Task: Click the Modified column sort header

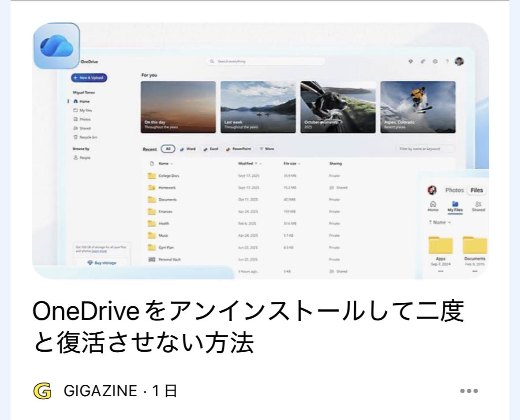Action: point(250,164)
